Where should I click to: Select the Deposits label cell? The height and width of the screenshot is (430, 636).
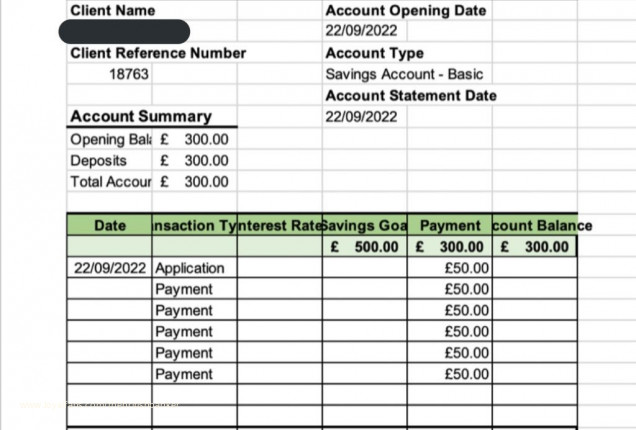pos(98,160)
